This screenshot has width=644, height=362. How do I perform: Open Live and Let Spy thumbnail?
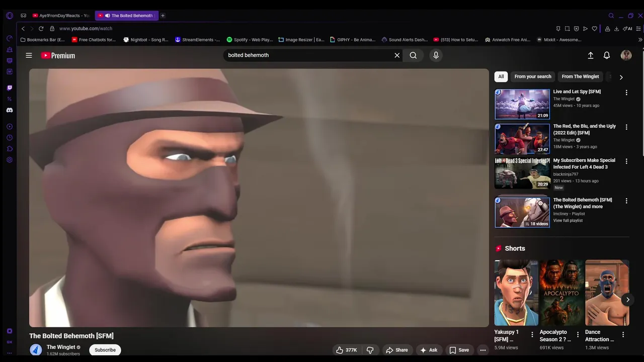522,104
